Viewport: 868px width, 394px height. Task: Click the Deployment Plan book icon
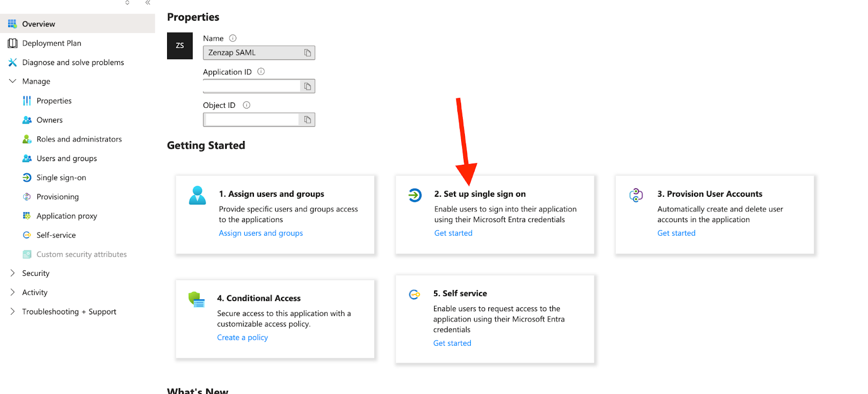tap(12, 43)
